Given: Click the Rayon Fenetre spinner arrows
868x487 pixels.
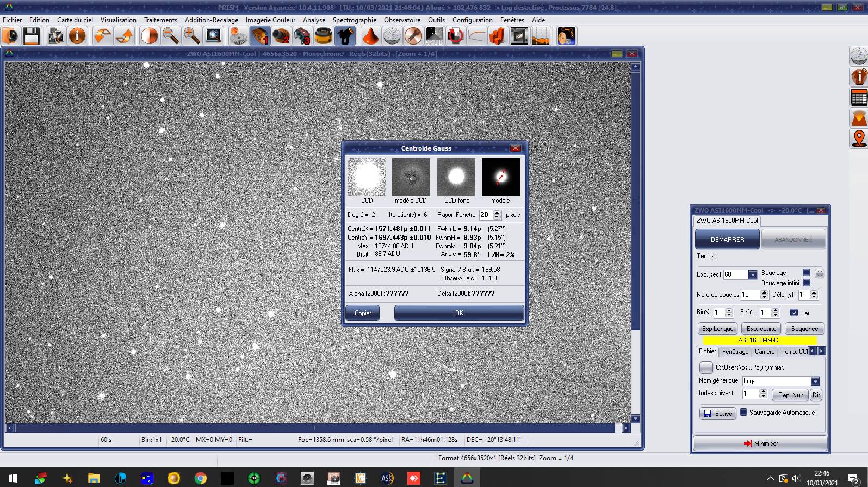Looking at the screenshot, I should [497, 215].
